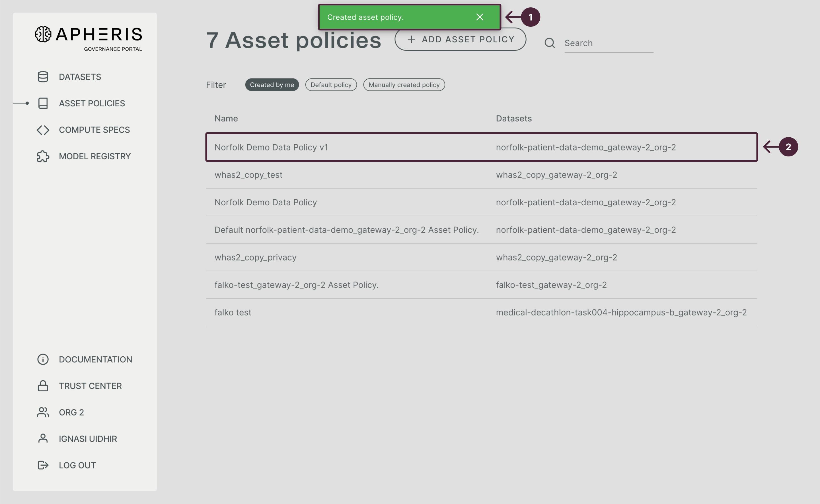Click the search magnifier icon
This screenshot has width=820, height=504.
(550, 43)
